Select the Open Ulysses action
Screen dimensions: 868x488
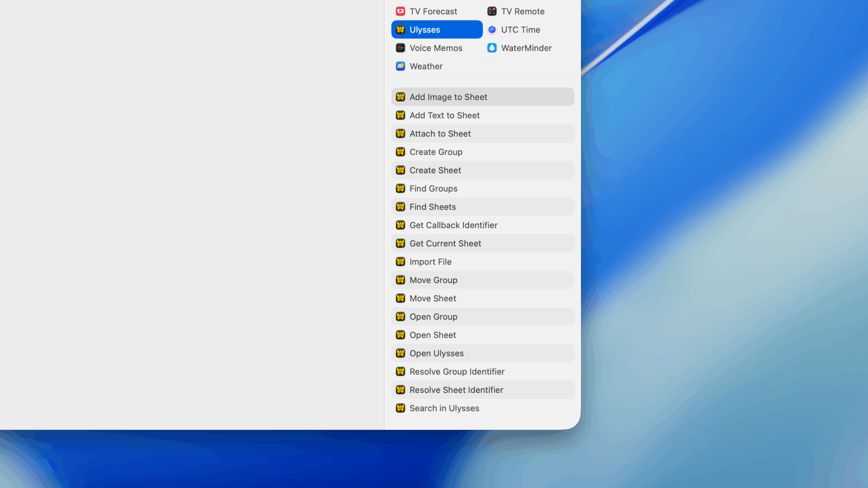tap(436, 353)
